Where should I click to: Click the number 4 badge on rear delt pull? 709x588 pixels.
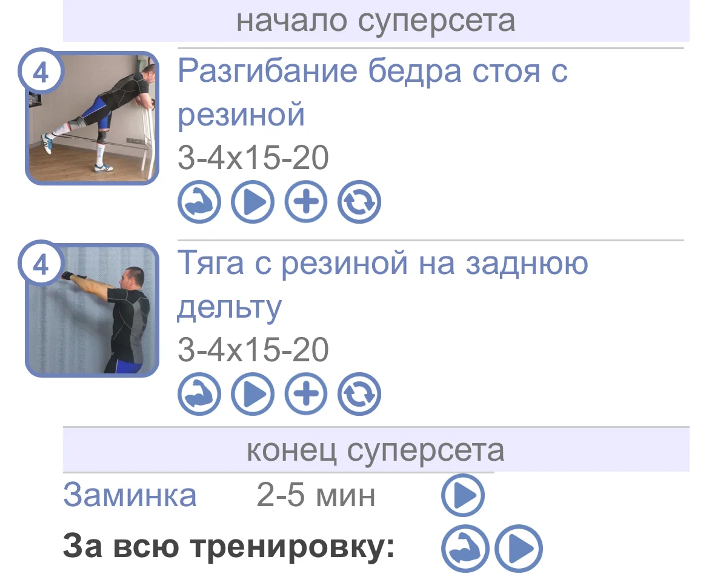(41, 263)
